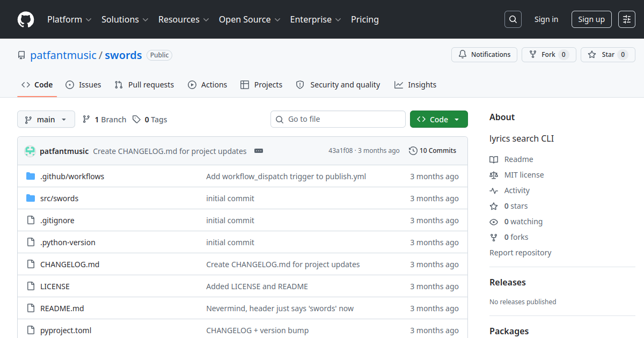Open the Report repository link
This screenshot has height=338, width=644.
point(521,253)
